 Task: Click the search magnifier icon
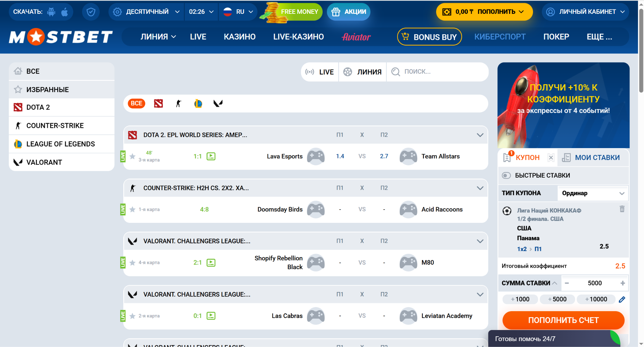click(x=396, y=72)
